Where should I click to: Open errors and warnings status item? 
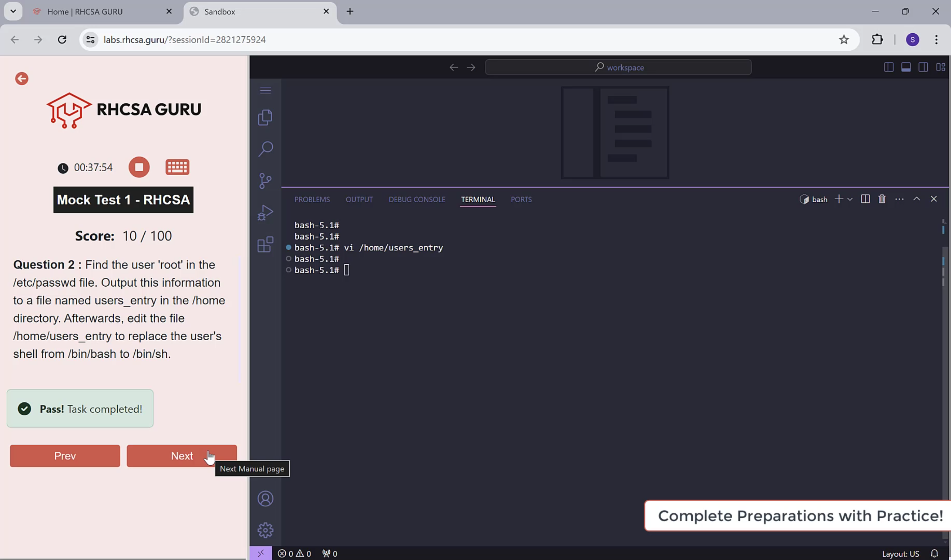tap(294, 554)
